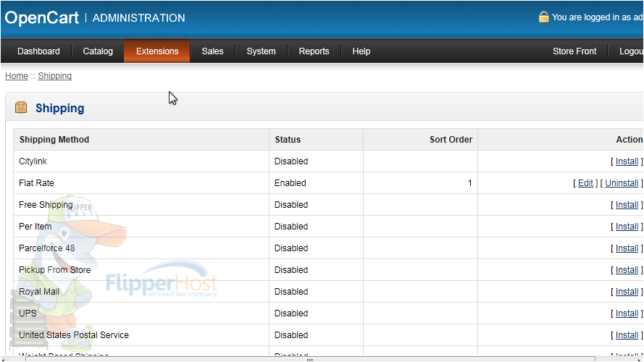
Task: Click the Royal Mail row name
Action: click(39, 292)
